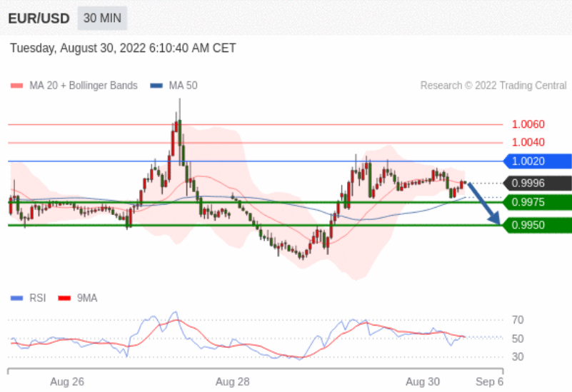Click the 'MA 50' legend label
Image resolution: width=572 pixels, height=392 pixels.
click(183, 86)
